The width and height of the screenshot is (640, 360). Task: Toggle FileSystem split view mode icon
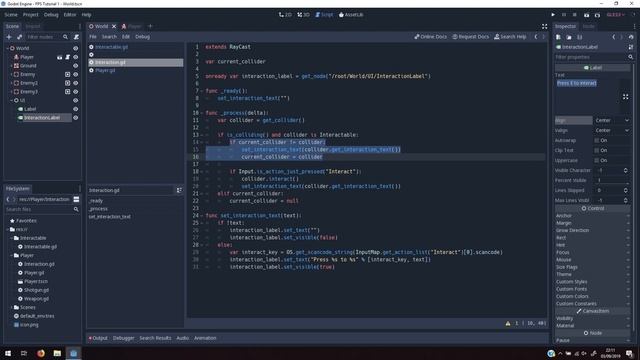[x=76, y=199]
